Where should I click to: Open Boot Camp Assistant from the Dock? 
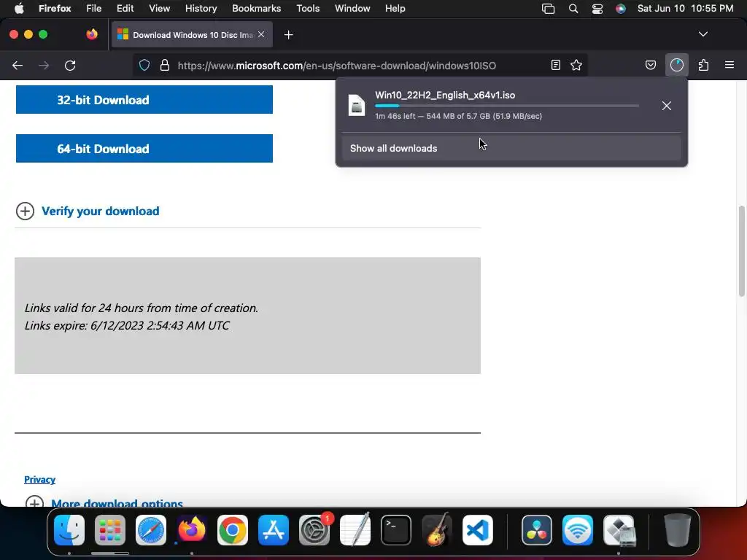pos(619,530)
